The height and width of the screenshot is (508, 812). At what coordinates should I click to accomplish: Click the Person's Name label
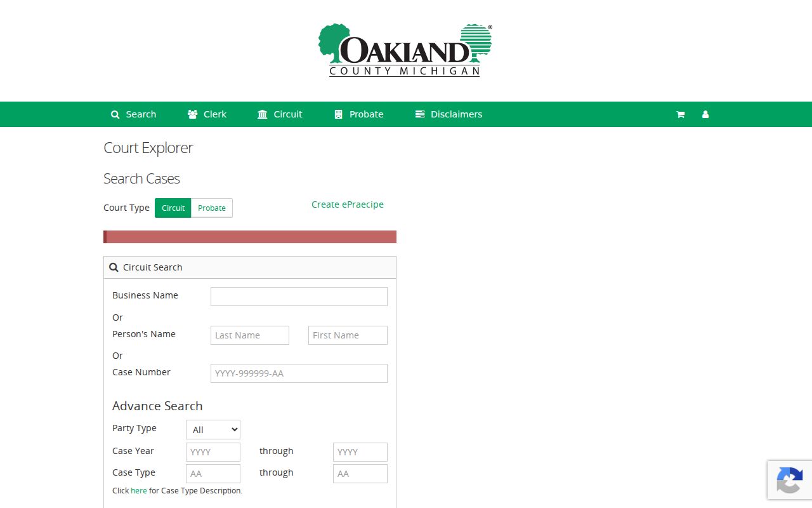(x=144, y=334)
